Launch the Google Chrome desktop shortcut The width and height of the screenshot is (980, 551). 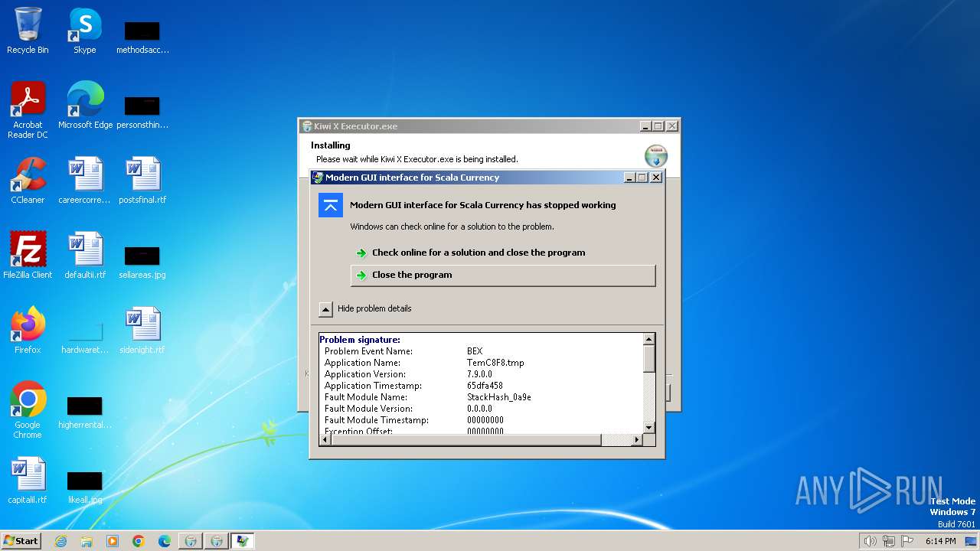click(x=28, y=410)
